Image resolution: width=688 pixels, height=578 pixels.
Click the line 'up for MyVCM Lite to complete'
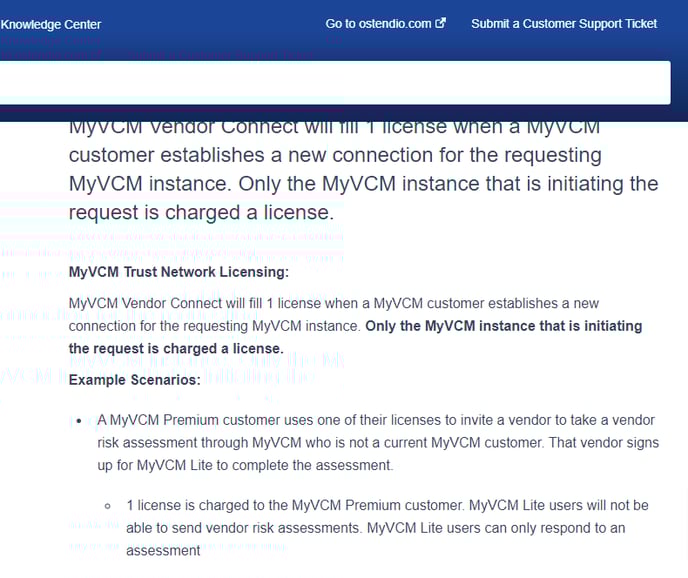[245, 465]
